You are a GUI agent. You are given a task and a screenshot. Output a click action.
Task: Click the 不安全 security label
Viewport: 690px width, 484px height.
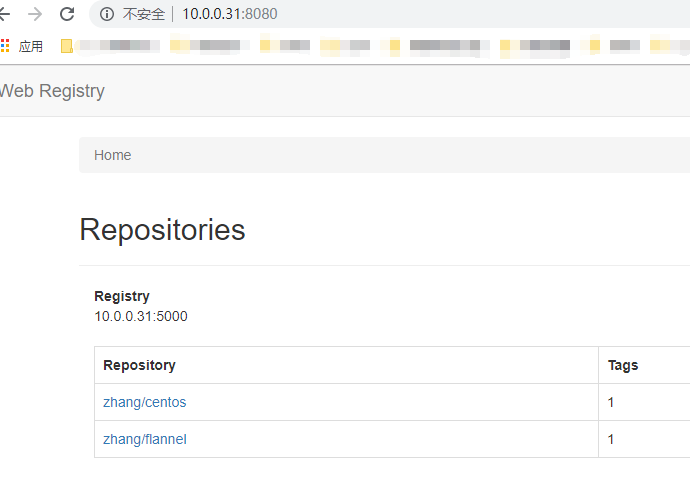[143, 14]
